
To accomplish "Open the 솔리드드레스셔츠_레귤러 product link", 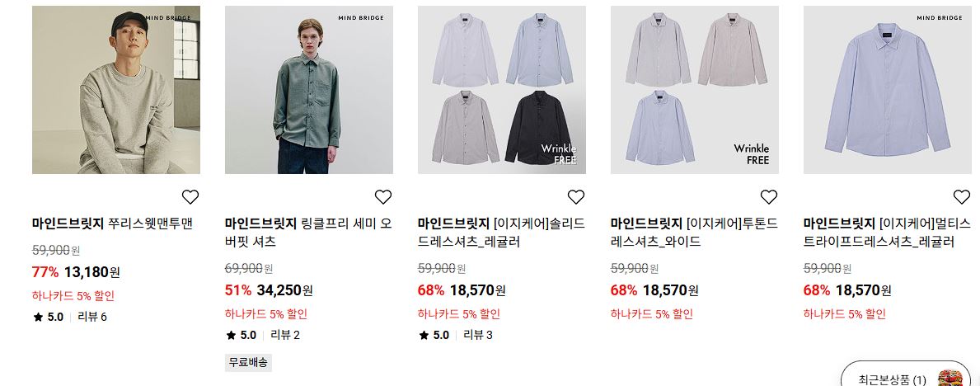I will (501, 232).
